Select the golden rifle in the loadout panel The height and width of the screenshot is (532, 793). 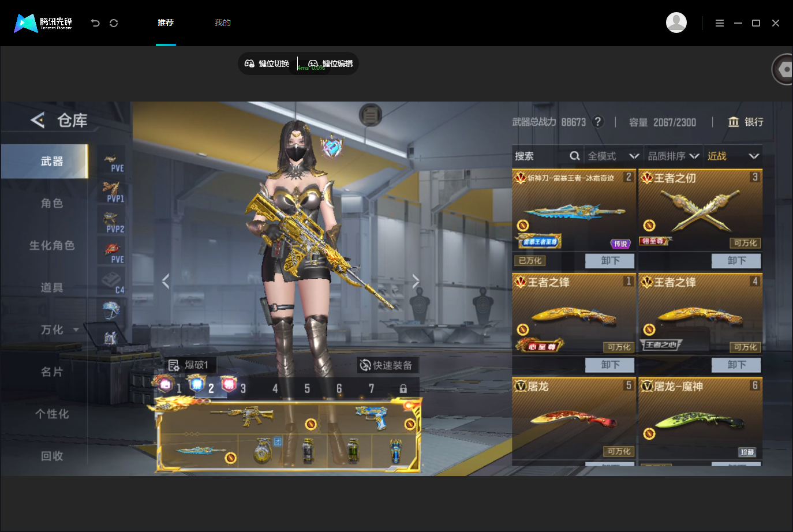tap(242, 415)
